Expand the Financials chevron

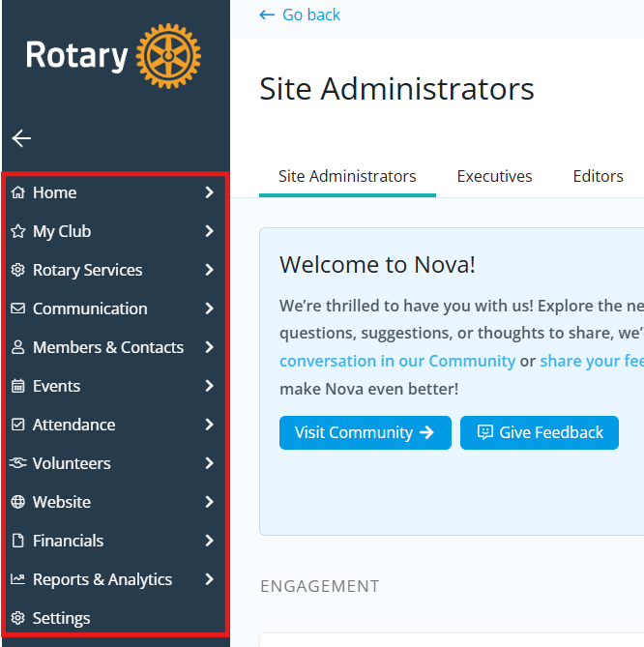pos(210,541)
